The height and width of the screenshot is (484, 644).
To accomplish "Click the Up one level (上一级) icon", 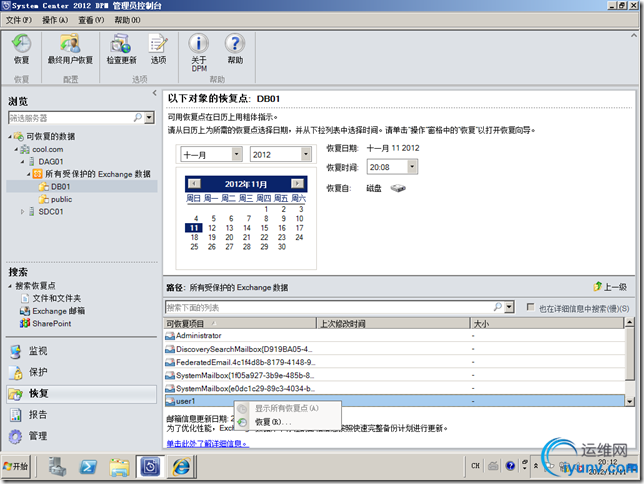I will pyautogui.click(x=598, y=286).
